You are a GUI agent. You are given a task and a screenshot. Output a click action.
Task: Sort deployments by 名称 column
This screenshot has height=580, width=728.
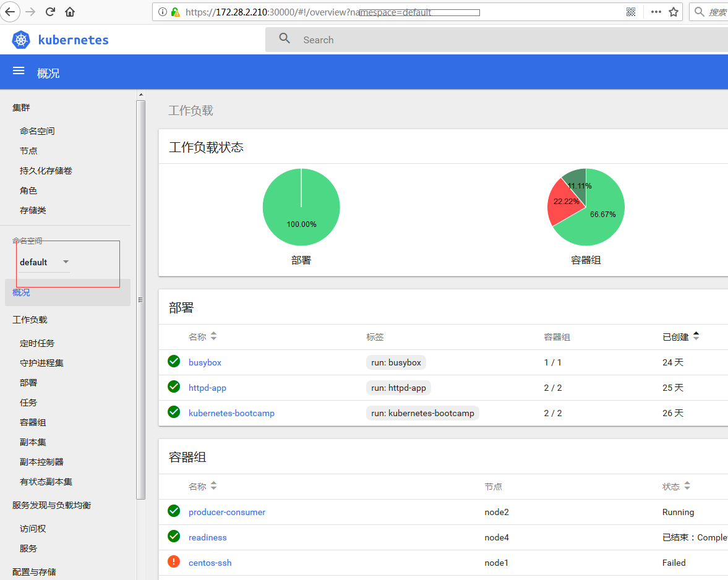[x=213, y=336]
